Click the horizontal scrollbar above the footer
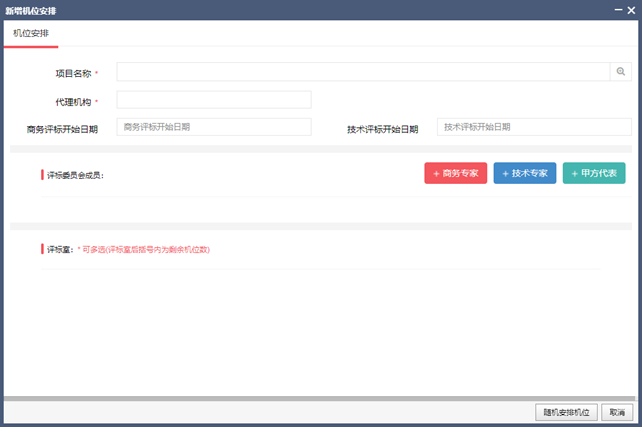642x428 pixels. pyautogui.click(x=320, y=398)
